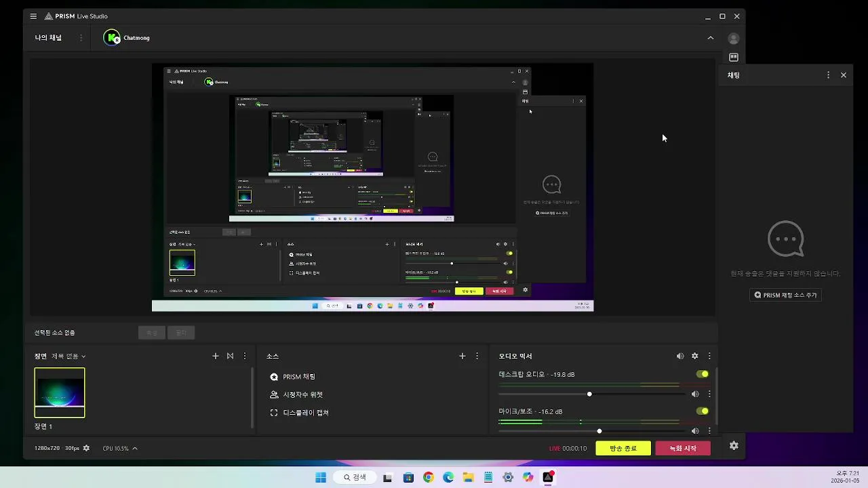
Task: Open the taskbar clock and date
Action: (846, 476)
